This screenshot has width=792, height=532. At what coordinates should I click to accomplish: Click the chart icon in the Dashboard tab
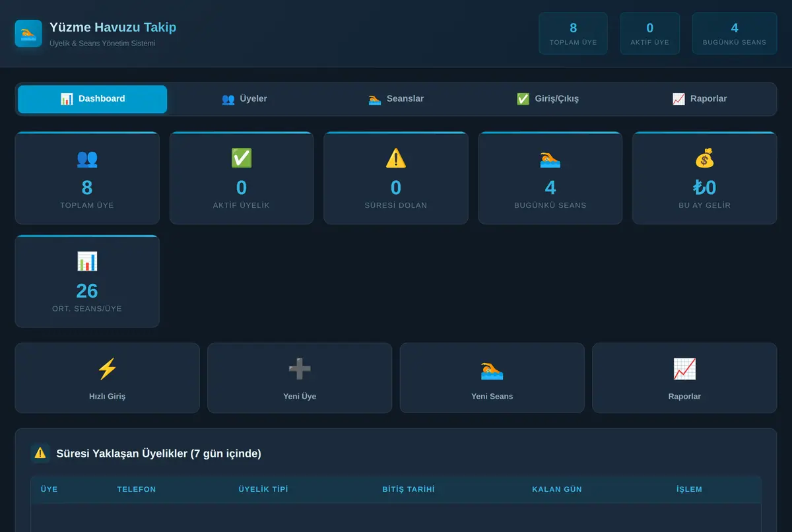(67, 99)
